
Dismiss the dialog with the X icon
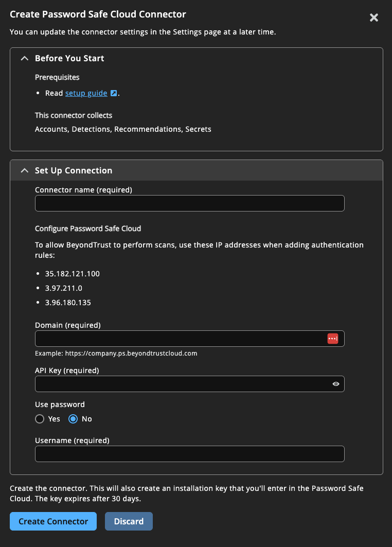click(373, 17)
